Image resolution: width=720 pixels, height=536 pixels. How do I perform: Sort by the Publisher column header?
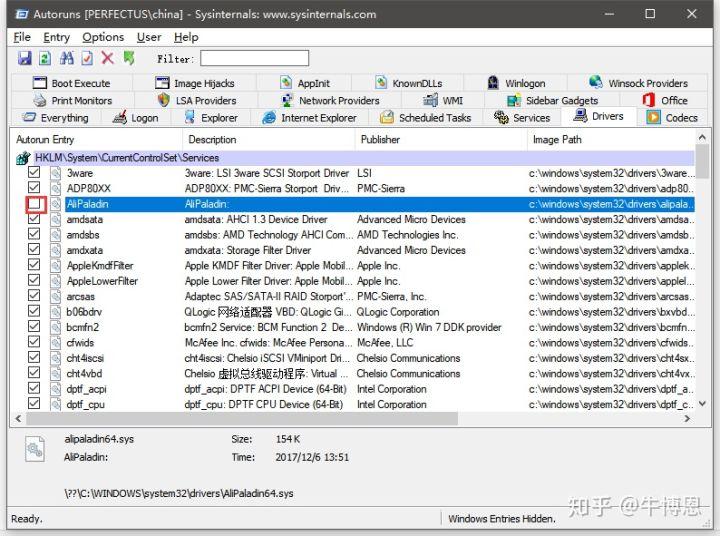coord(441,140)
